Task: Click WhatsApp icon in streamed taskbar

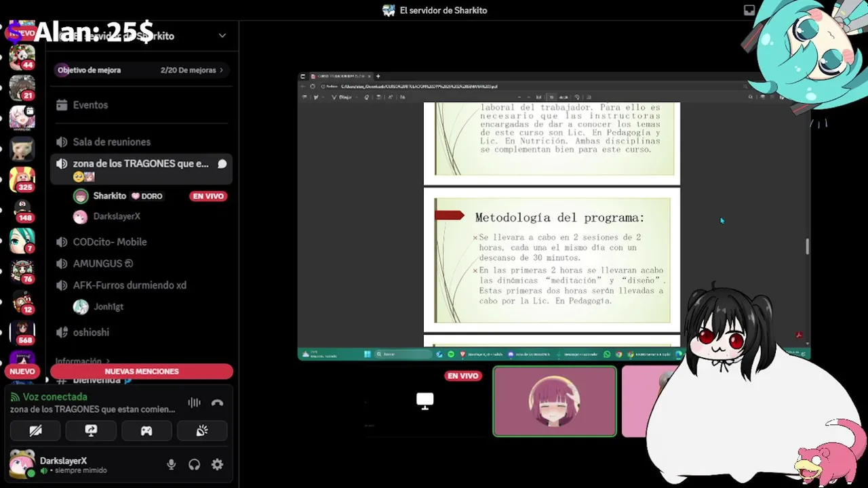Action: pyautogui.click(x=607, y=354)
